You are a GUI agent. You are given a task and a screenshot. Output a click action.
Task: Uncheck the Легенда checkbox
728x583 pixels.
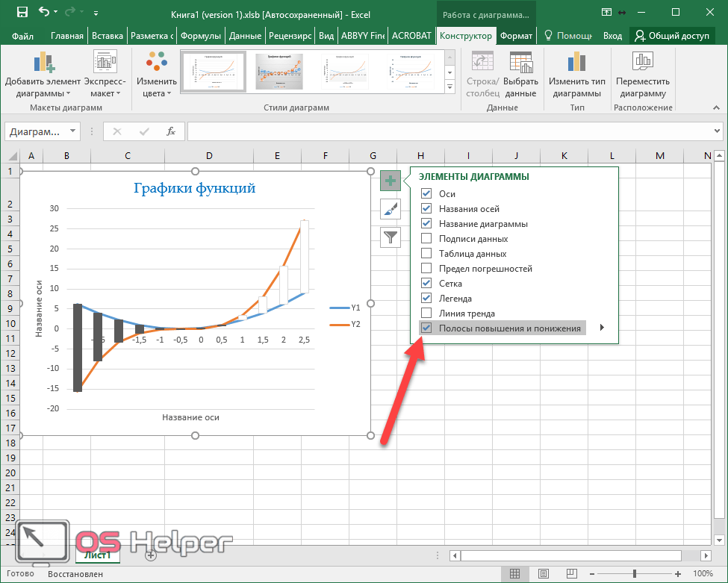pyautogui.click(x=426, y=299)
